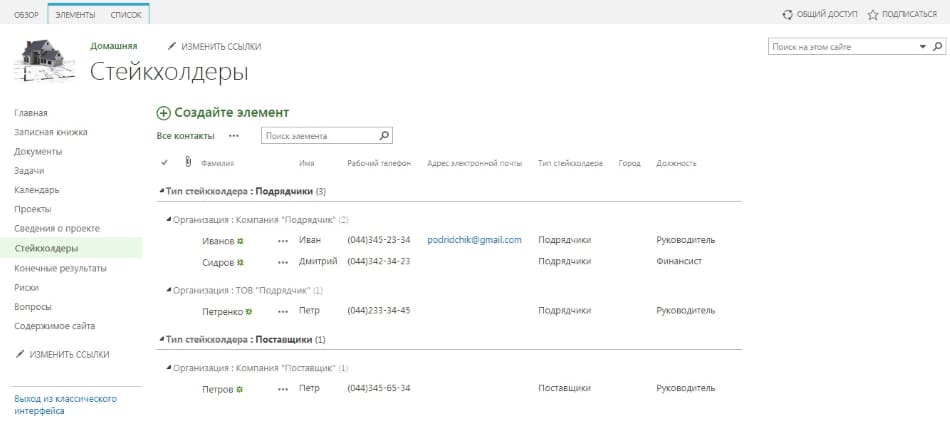Open the Иванов contact entry
Screen dimensions: 950x429
218,241
